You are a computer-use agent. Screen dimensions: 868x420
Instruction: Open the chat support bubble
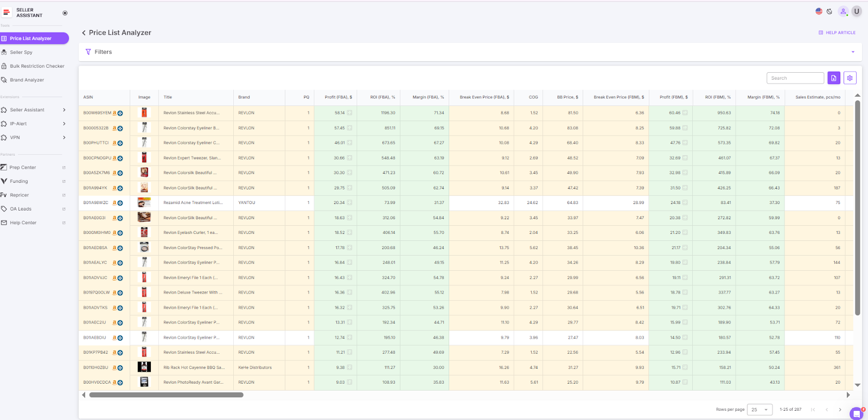pyautogui.click(x=857, y=413)
